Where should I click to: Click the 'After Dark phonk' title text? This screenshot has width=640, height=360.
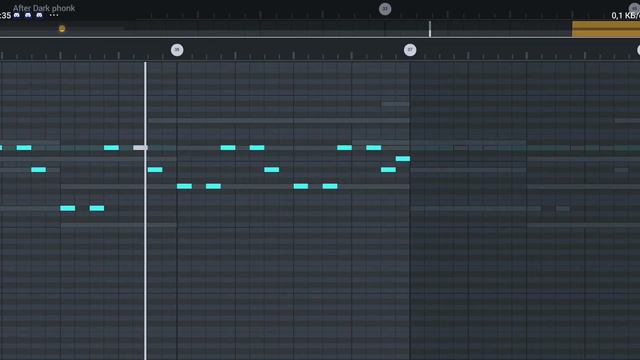tap(44, 8)
